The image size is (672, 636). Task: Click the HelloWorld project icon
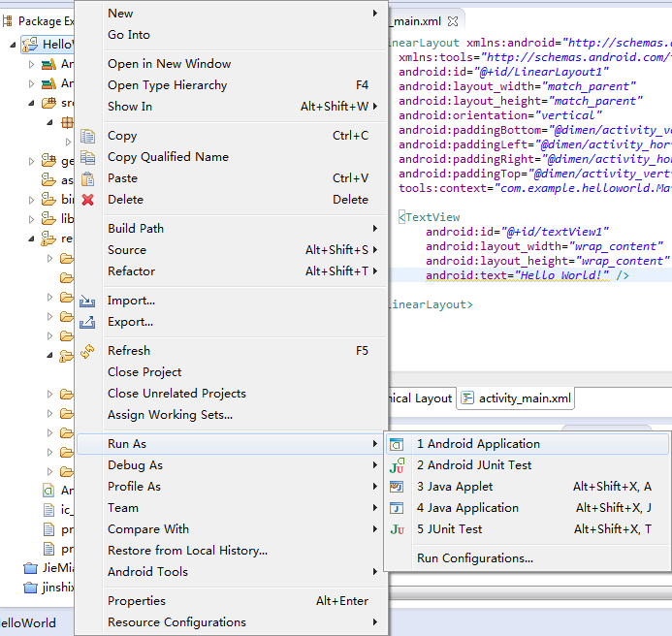(x=30, y=45)
